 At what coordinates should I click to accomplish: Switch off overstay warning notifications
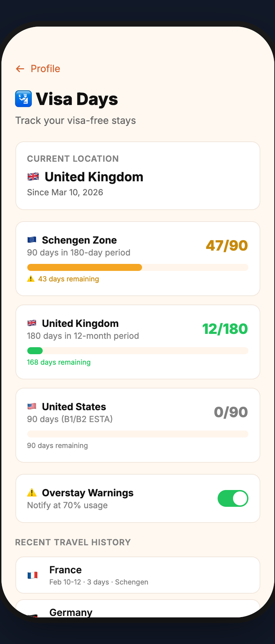point(233,498)
